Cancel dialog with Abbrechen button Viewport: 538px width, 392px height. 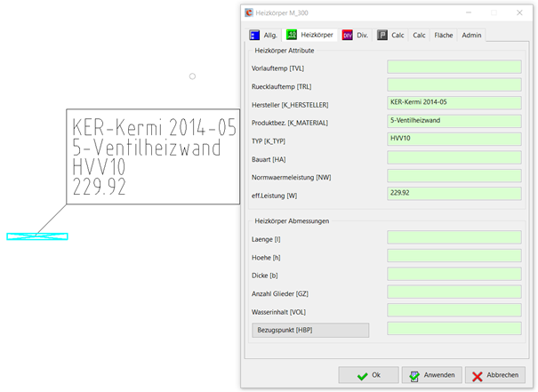(495, 375)
